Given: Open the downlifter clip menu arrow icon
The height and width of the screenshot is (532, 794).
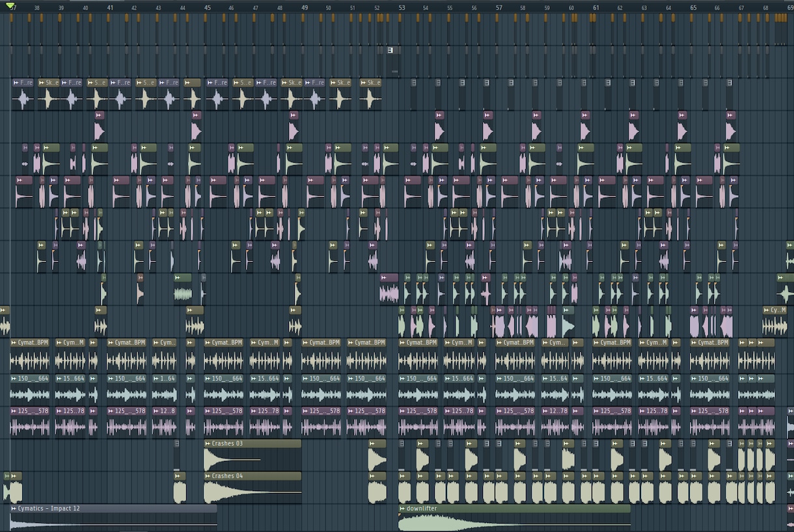Looking at the screenshot, I should coord(402,509).
